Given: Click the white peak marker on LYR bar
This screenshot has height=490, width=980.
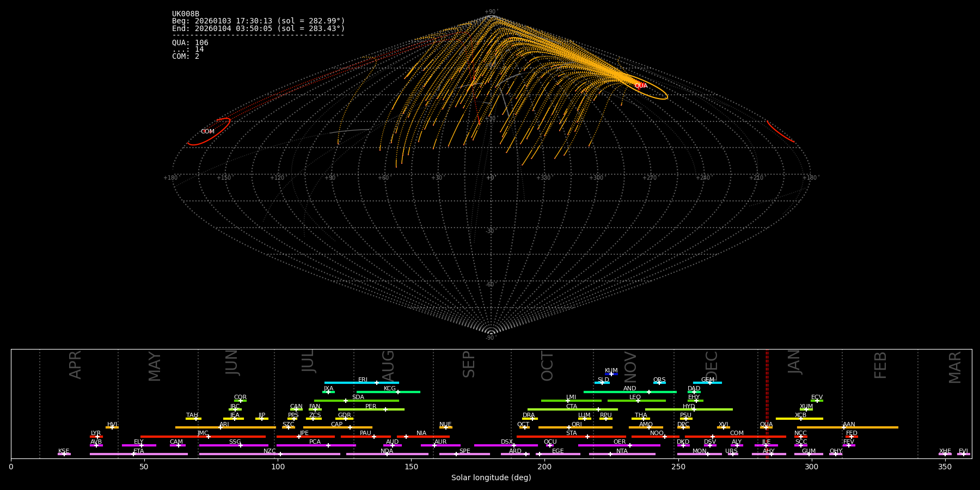Looking at the screenshot, I should [97, 437].
